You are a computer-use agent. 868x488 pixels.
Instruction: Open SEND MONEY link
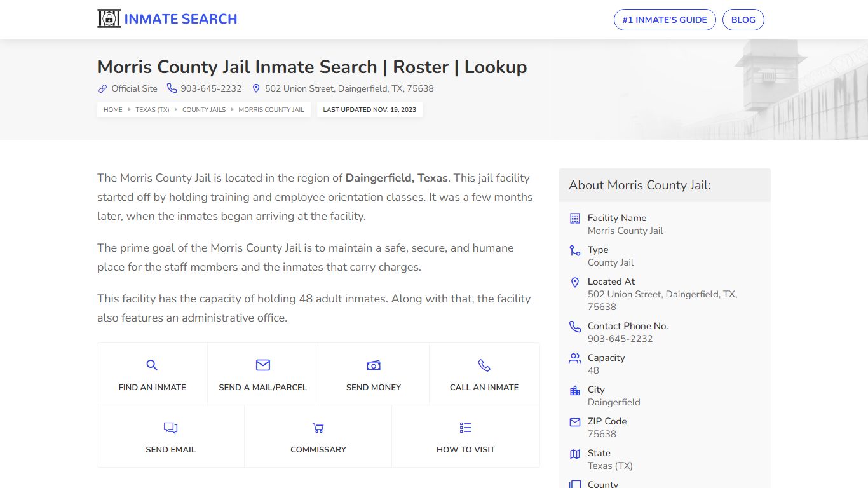click(x=374, y=387)
